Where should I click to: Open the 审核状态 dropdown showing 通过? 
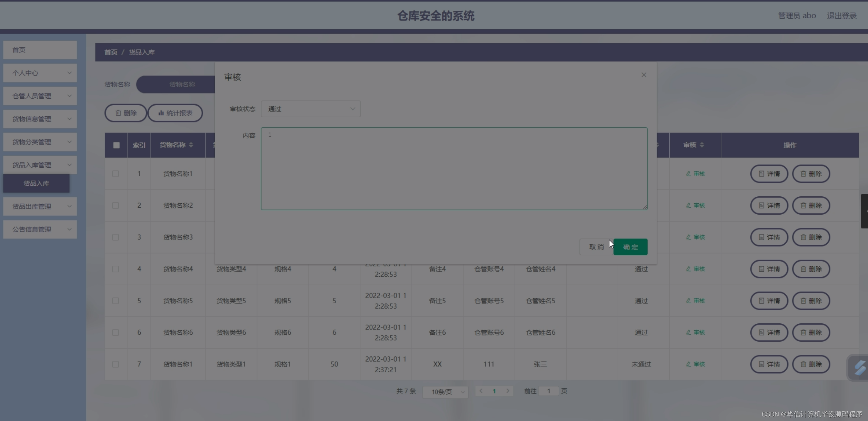[x=311, y=109]
